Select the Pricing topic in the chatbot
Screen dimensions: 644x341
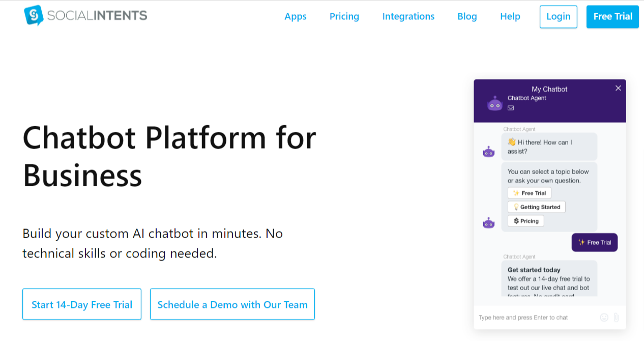pyautogui.click(x=526, y=221)
